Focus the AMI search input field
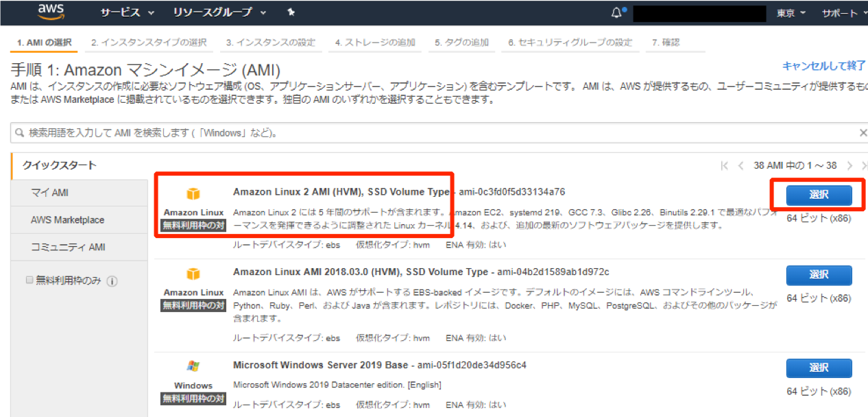This screenshot has width=868, height=417. (x=439, y=132)
